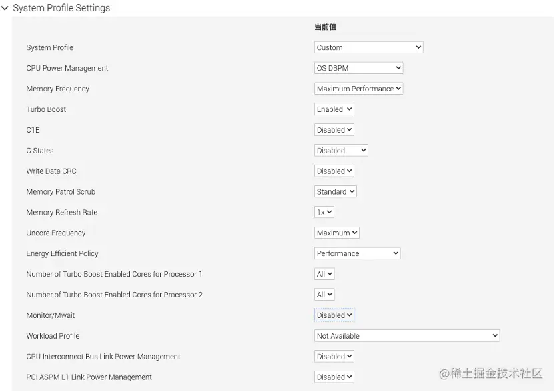
Task: Open the Turbo Boost Enabled dropdown
Action: [x=334, y=109]
